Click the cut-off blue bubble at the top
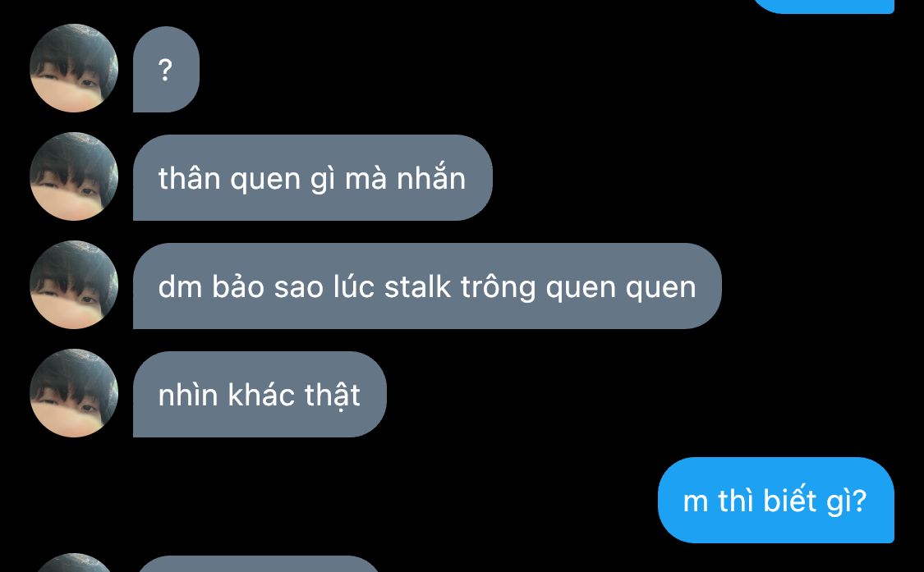The image size is (924, 572). coord(824,6)
